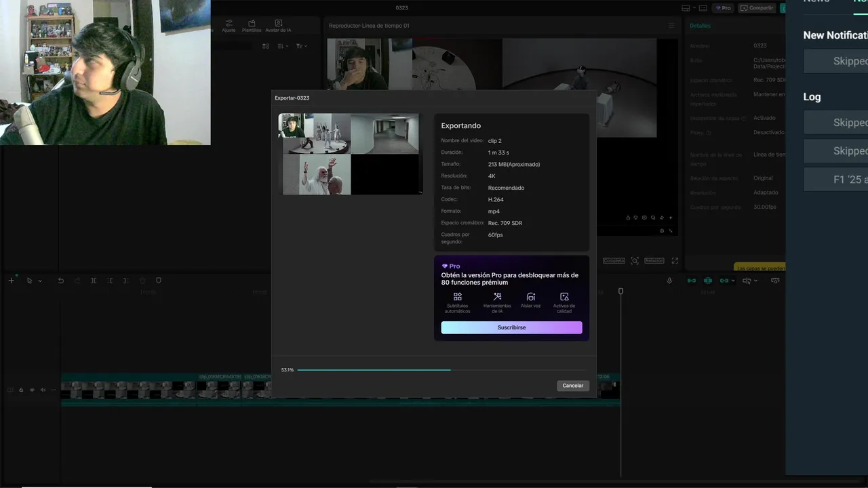Click the cover button on the video track
Image resolution: width=868 pixels, height=488 pixels.
pos(10,390)
